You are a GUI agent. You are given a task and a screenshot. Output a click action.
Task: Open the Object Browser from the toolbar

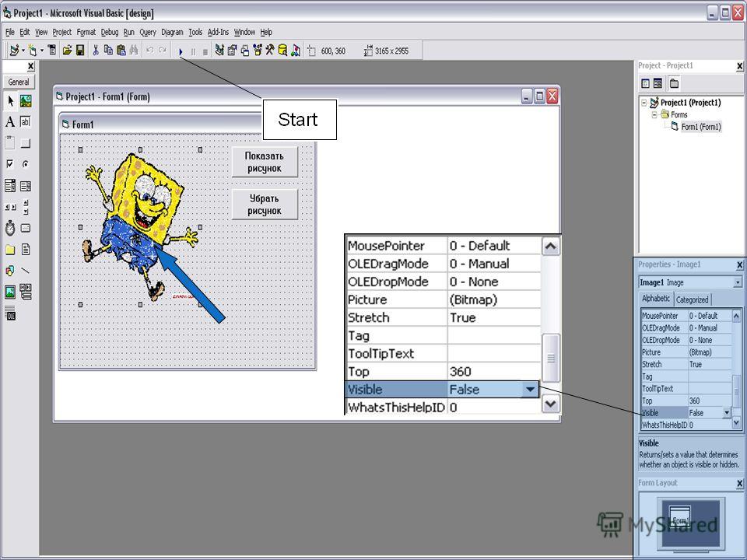click(258, 50)
